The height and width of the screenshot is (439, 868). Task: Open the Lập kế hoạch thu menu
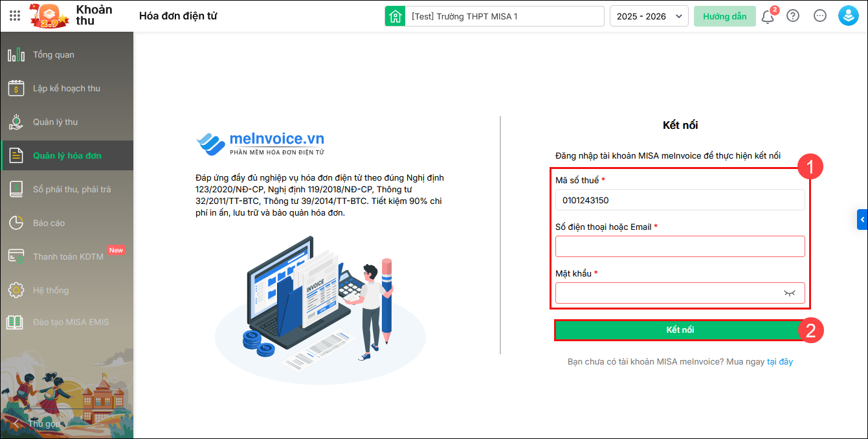click(x=67, y=89)
